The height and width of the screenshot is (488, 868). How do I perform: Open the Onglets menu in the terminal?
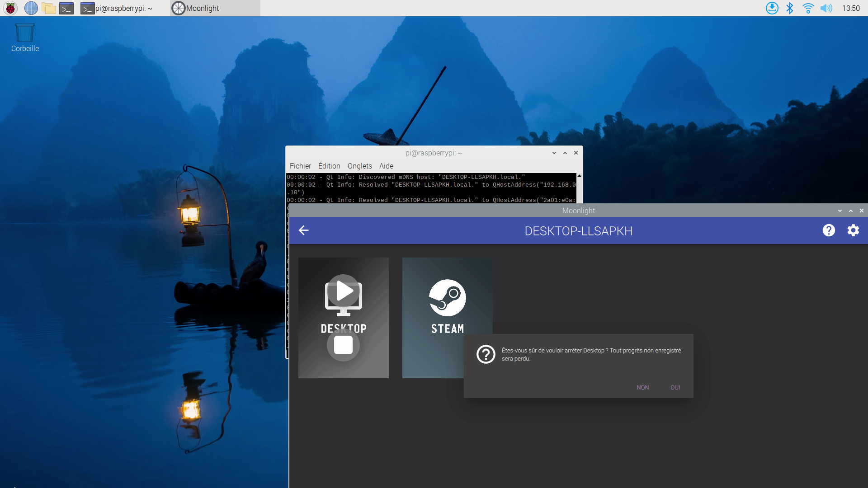coord(359,166)
